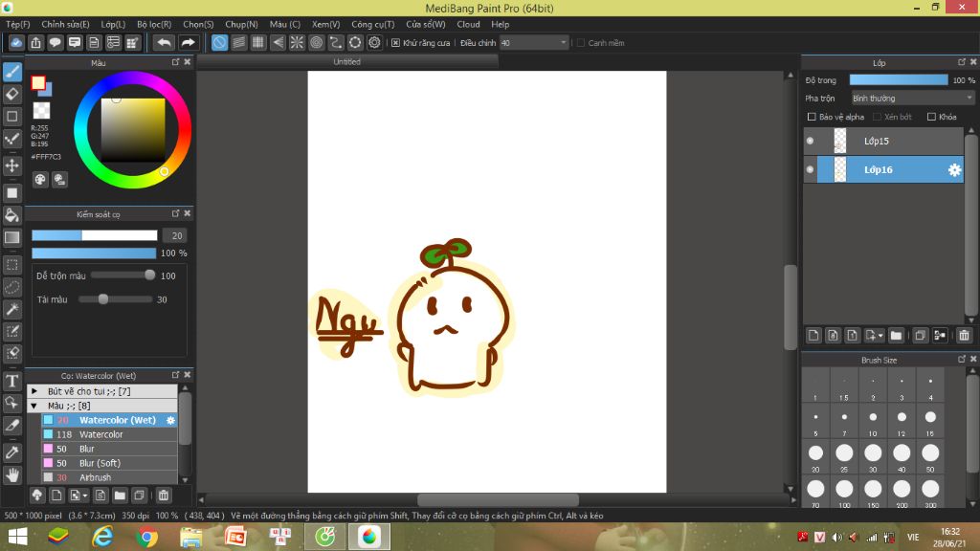Choose brush size 10 preset
This screenshot has height=551, width=980.
[x=873, y=422]
